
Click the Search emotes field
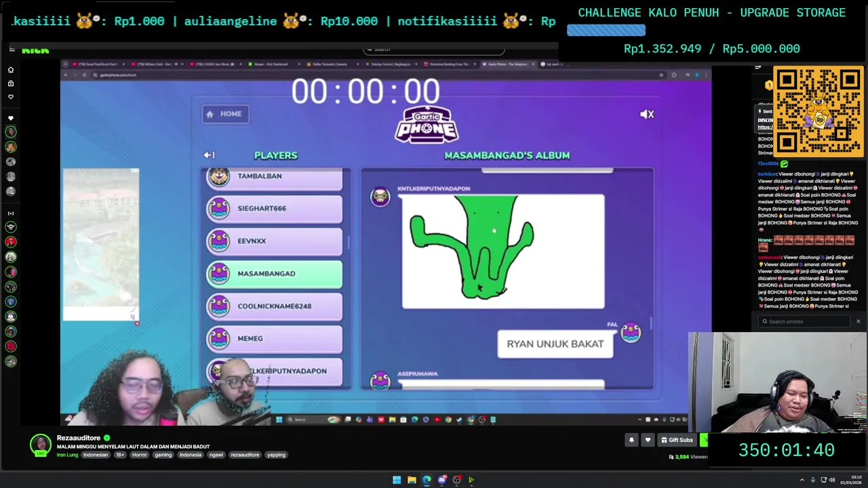pos(806,321)
